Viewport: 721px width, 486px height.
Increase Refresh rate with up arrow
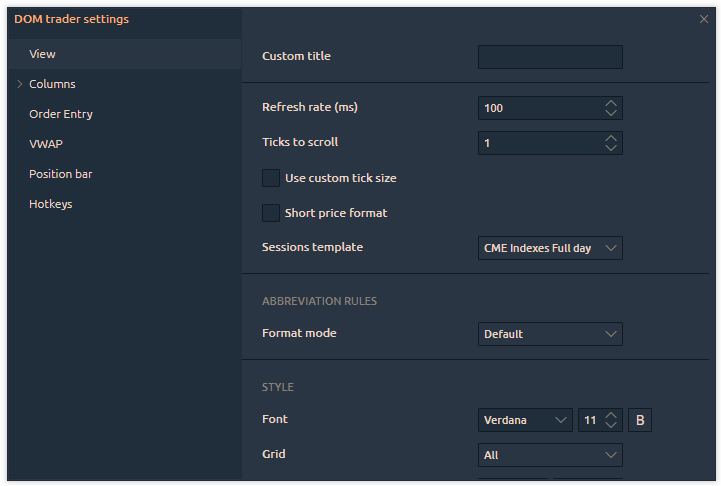click(611, 102)
